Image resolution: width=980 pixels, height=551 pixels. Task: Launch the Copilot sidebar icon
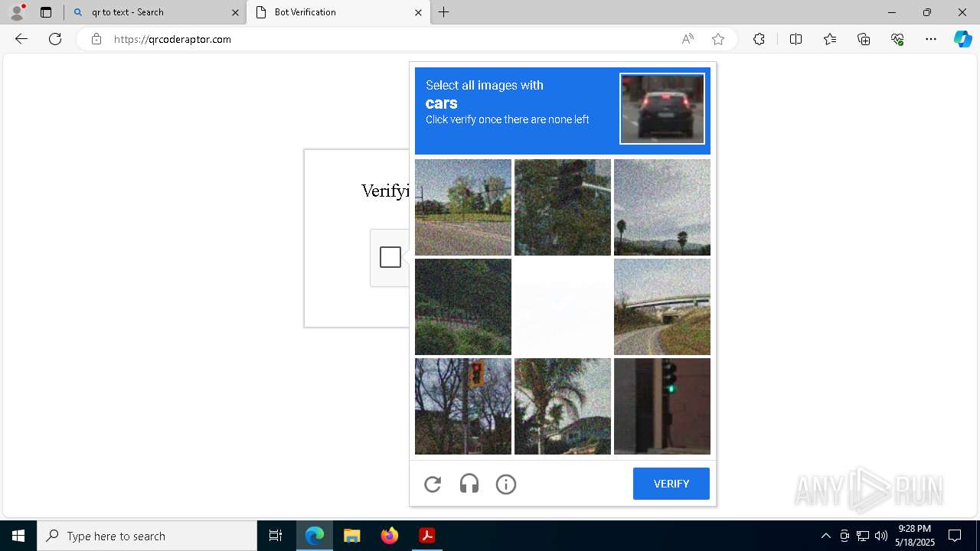962,39
